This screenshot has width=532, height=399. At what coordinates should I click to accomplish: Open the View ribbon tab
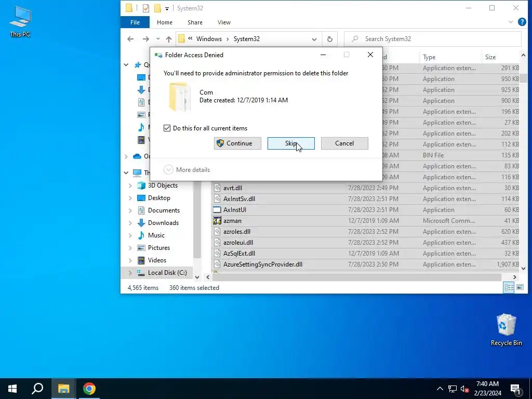pyautogui.click(x=224, y=22)
